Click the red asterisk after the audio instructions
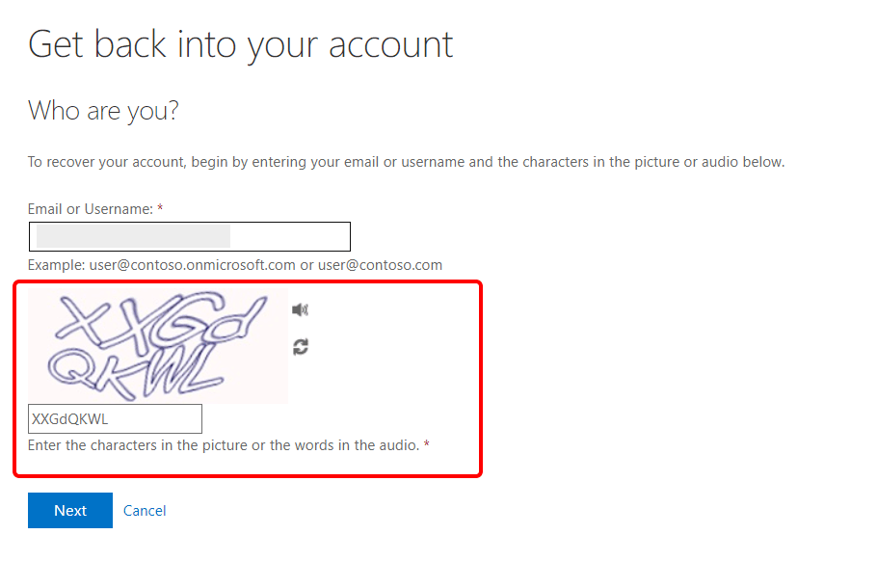Viewport: 877px width, 588px height. (x=427, y=444)
